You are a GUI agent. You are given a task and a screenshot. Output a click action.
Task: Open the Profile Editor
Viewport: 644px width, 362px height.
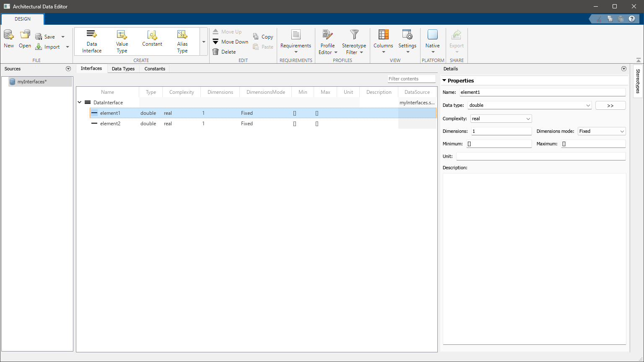point(327,41)
